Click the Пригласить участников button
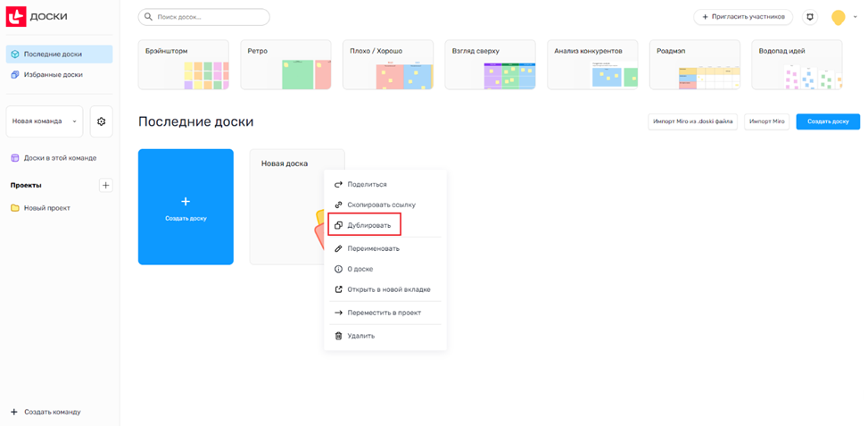Viewport: 868px width, 426px height. 743,17
